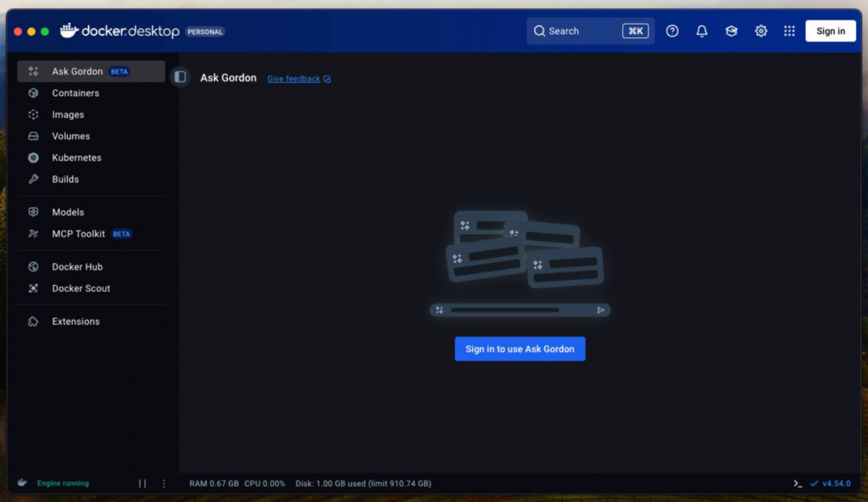Click the Kubernetes icon in sidebar

pos(33,158)
